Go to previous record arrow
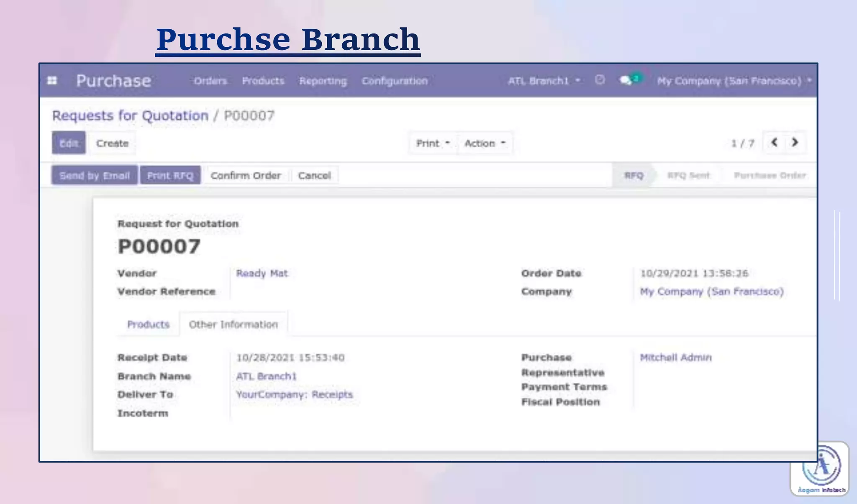 coord(774,143)
